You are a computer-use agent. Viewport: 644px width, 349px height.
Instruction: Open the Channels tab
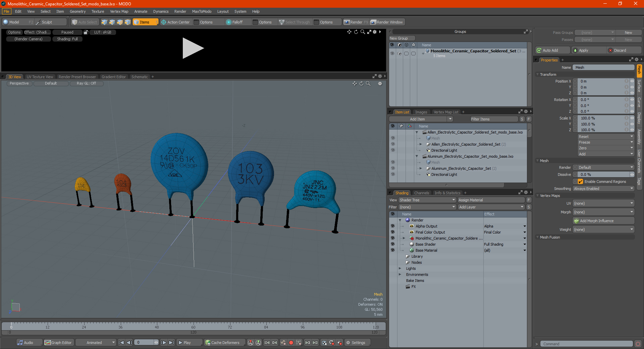point(422,193)
